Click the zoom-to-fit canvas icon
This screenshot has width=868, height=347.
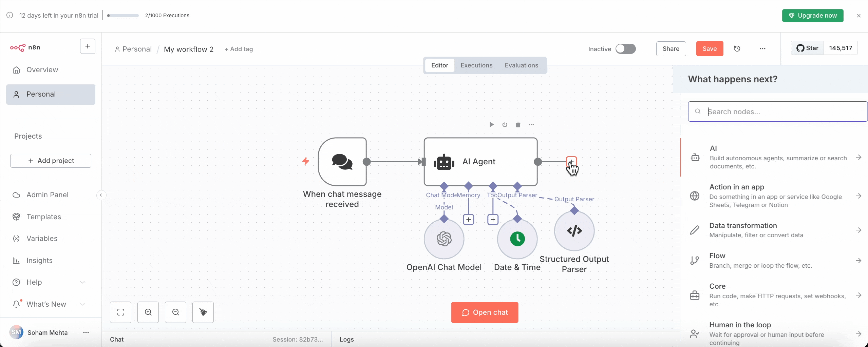pyautogui.click(x=120, y=312)
